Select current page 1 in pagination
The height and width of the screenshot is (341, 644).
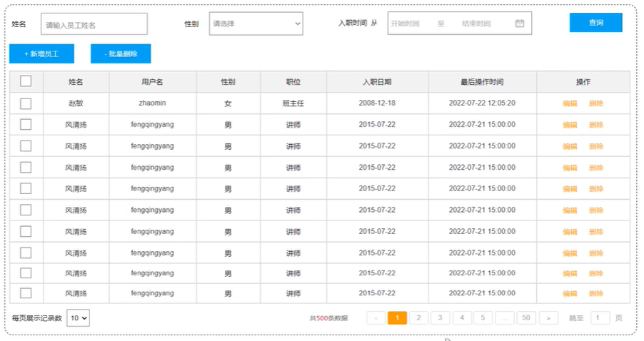397,317
